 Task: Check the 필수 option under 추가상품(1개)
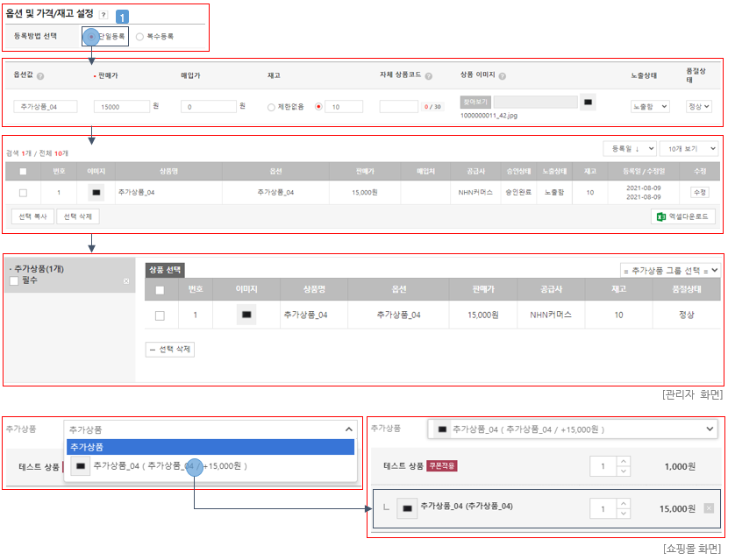[x=14, y=280]
